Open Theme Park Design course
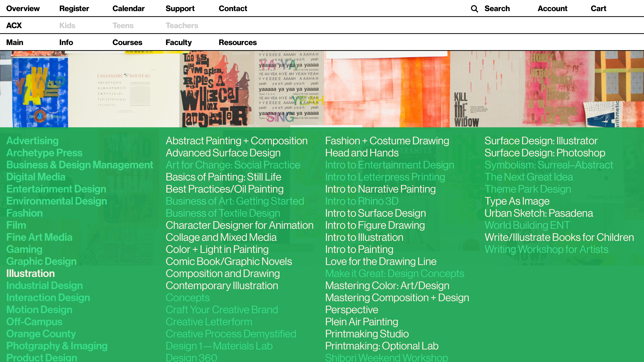Screen dimensions: 644x362 527,189
